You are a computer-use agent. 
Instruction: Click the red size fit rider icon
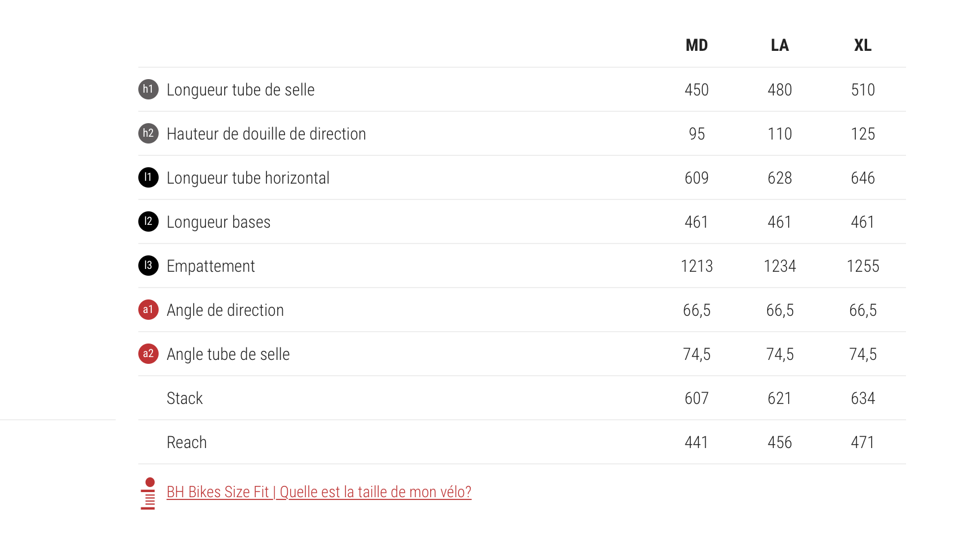[148, 494]
